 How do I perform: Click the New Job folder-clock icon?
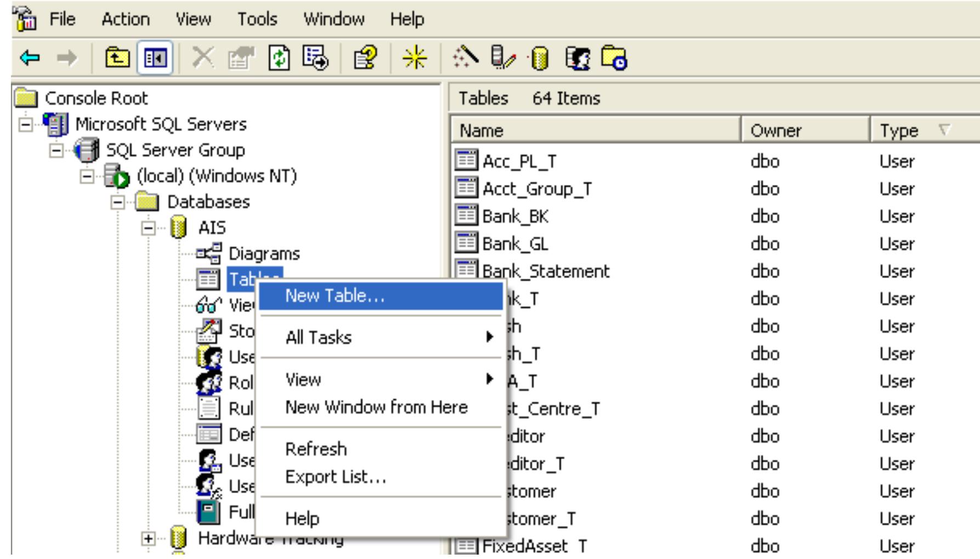614,58
